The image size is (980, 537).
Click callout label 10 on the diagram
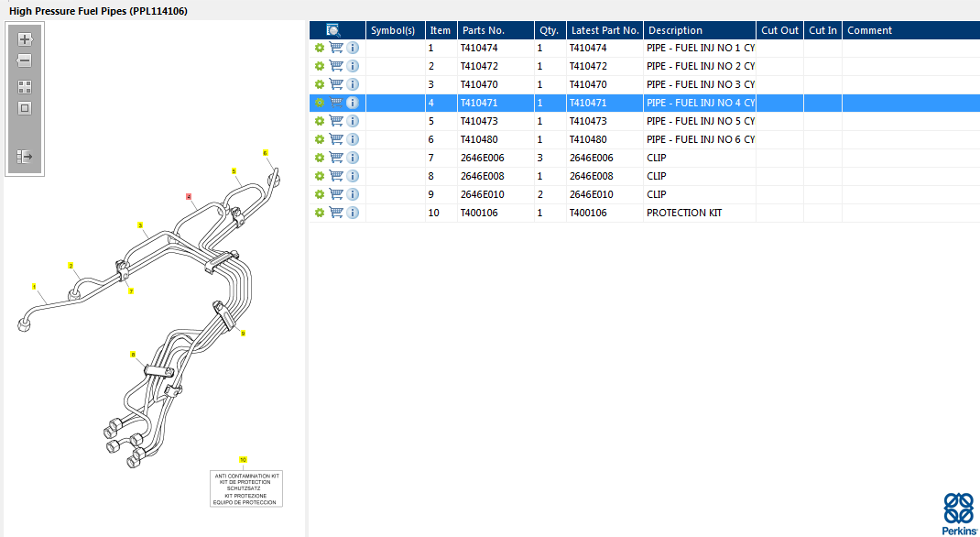tap(243, 459)
